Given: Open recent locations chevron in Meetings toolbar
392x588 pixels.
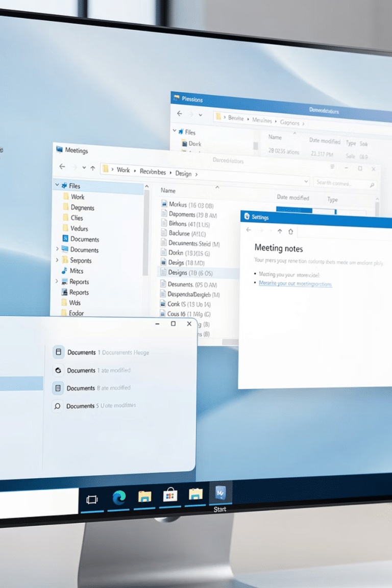Looking at the screenshot, I should pos(84,167).
